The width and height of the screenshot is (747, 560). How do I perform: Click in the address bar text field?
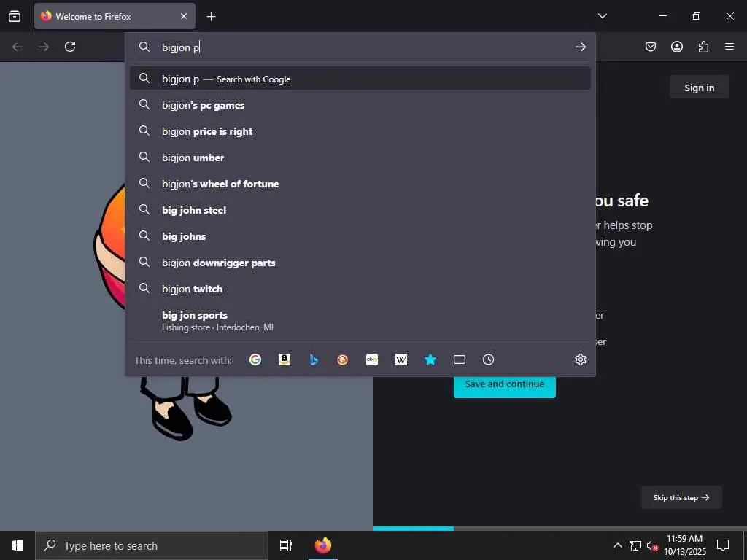point(362,47)
